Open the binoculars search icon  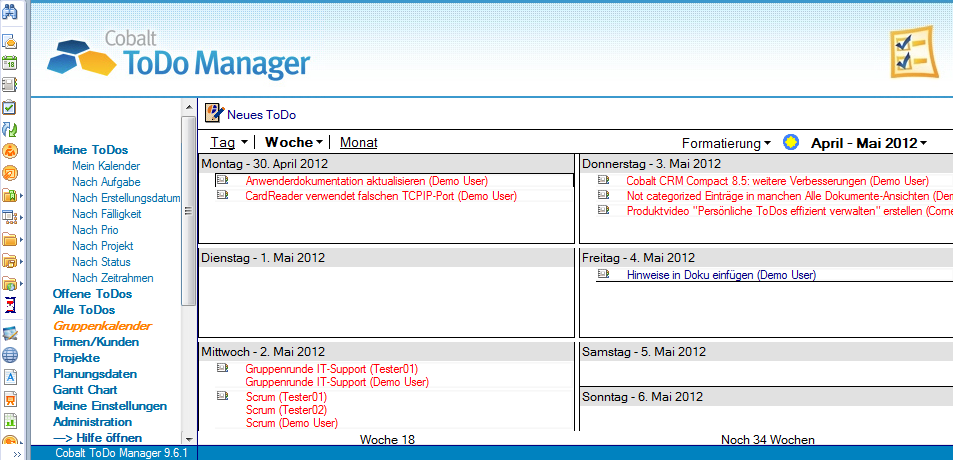(10, 10)
